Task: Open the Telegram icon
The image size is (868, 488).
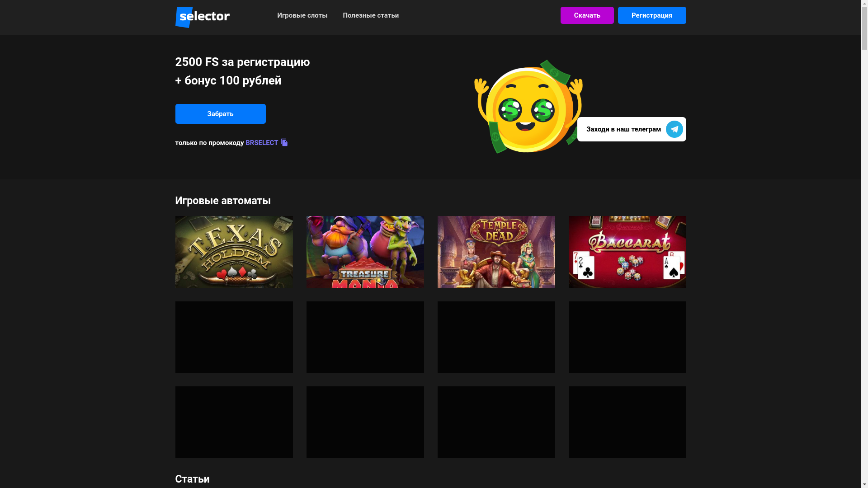Action: click(674, 129)
